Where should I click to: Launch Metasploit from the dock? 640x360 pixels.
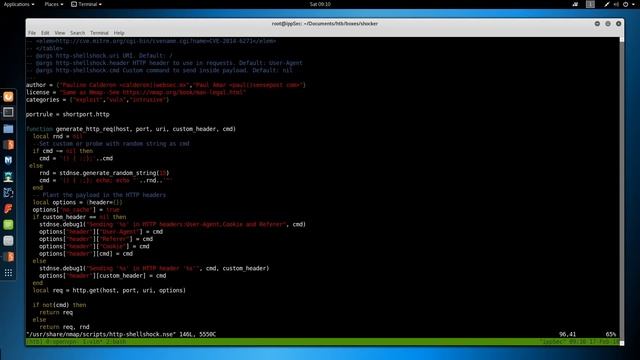pyautogui.click(x=8, y=160)
